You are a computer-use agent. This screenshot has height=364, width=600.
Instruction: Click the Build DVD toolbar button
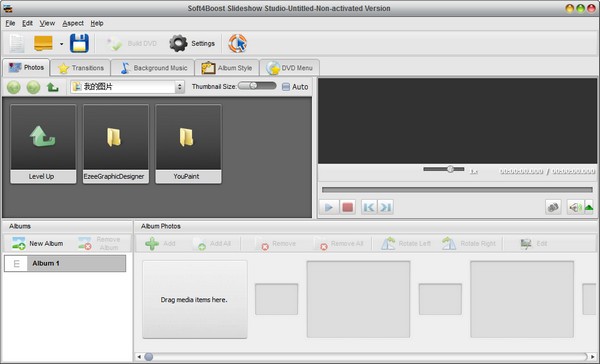click(x=132, y=44)
